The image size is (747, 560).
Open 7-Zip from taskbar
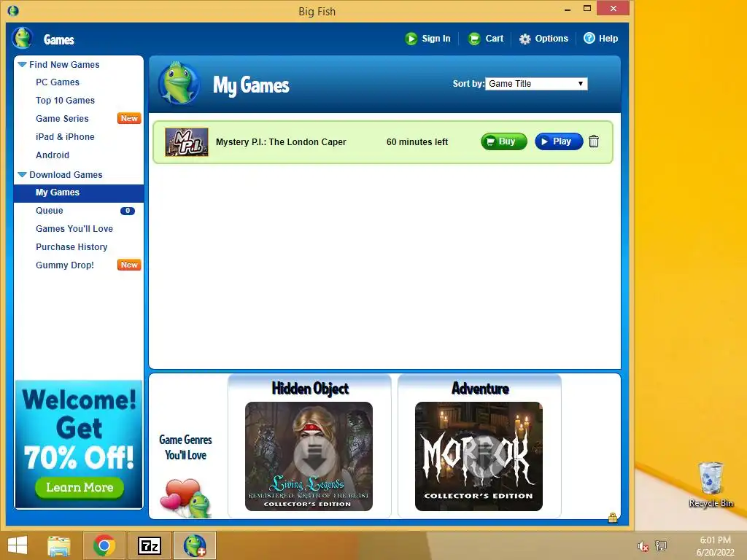click(149, 545)
